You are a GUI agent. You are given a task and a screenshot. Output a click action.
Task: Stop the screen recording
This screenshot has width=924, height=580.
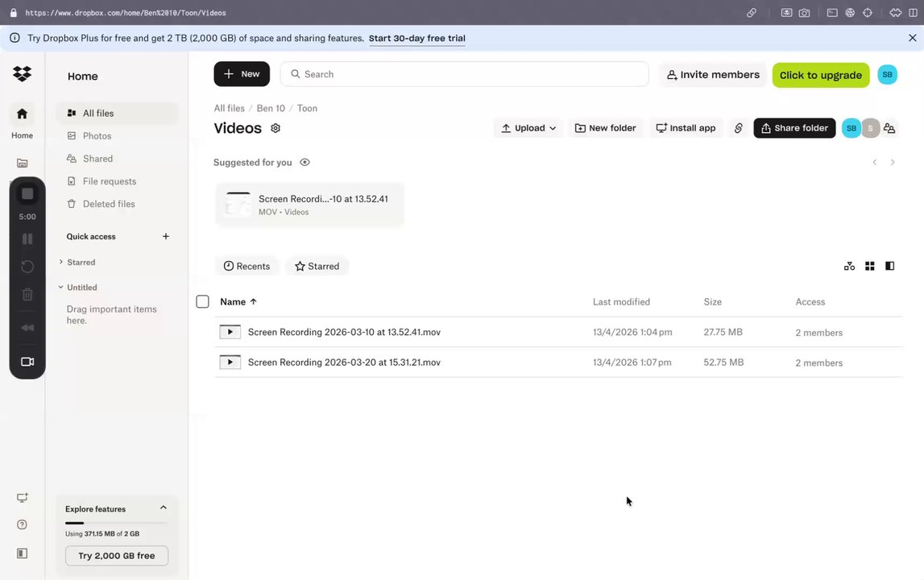coord(27,194)
